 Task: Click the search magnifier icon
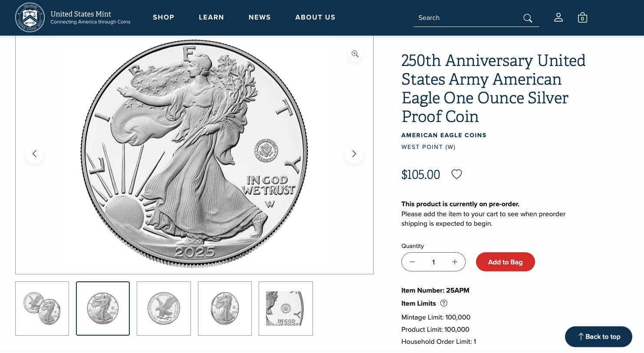point(528,18)
